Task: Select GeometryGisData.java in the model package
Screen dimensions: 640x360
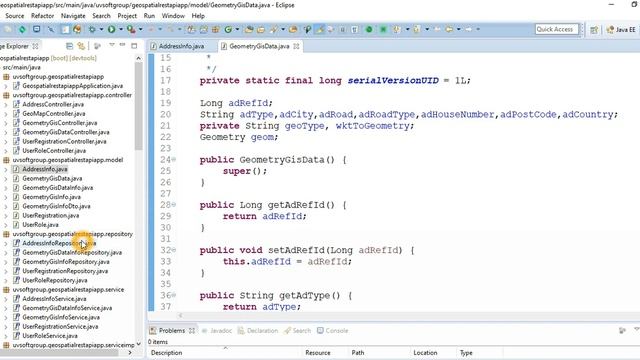Action: coord(52,179)
